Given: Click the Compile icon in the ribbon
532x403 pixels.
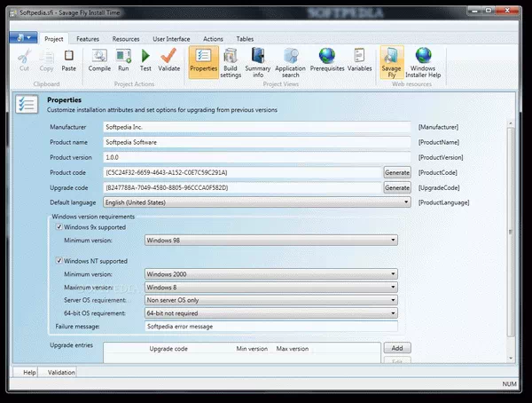Looking at the screenshot, I should click(x=99, y=60).
